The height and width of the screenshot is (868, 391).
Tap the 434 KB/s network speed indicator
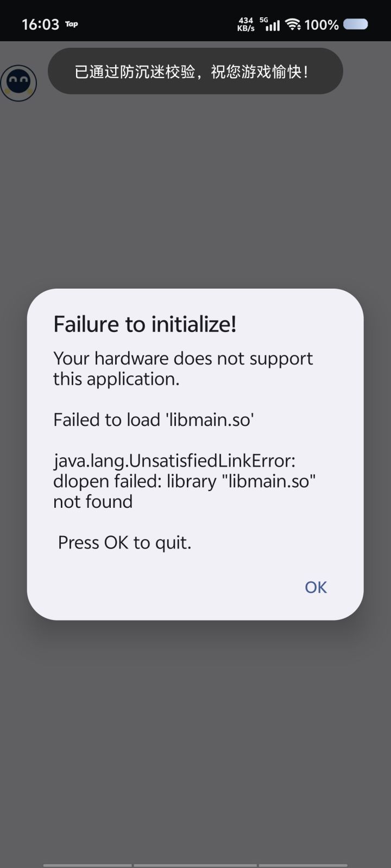[246, 24]
